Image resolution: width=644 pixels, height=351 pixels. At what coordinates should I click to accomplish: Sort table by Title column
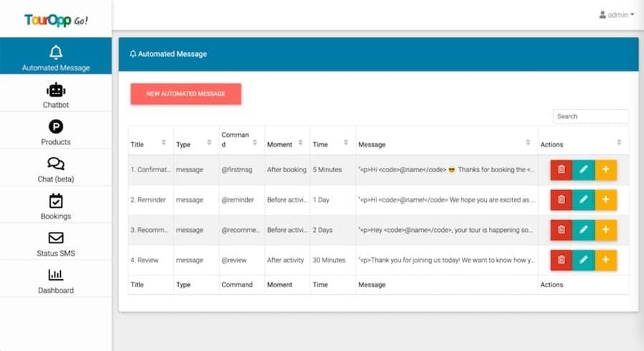(x=164, y=143)
